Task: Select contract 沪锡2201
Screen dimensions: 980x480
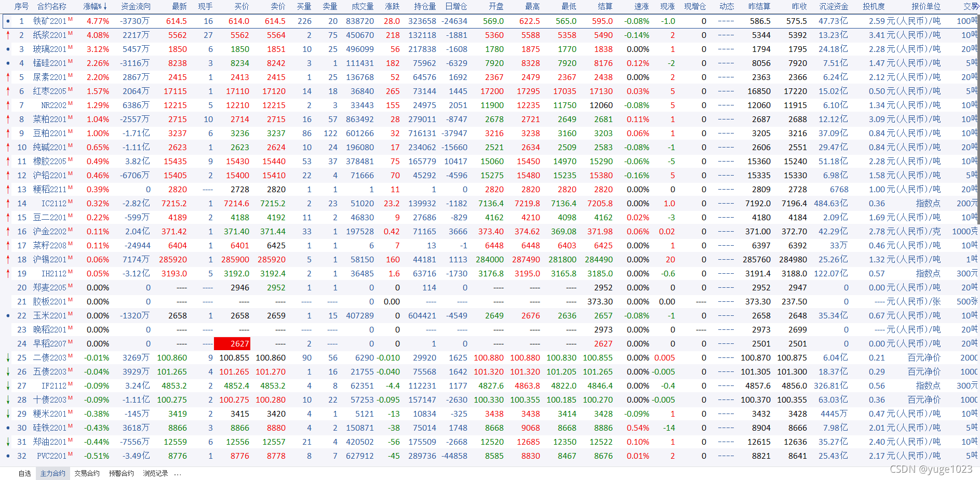Action: tap(50, 260)
